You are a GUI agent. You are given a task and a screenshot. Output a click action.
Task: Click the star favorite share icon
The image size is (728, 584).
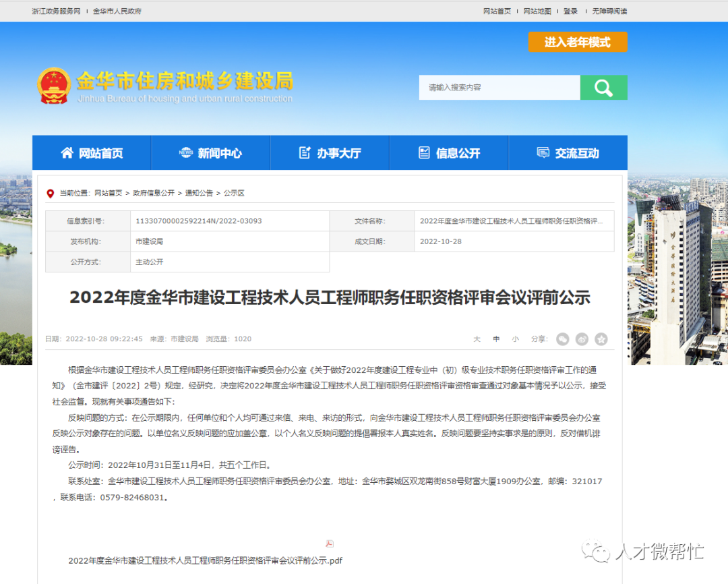601,339
